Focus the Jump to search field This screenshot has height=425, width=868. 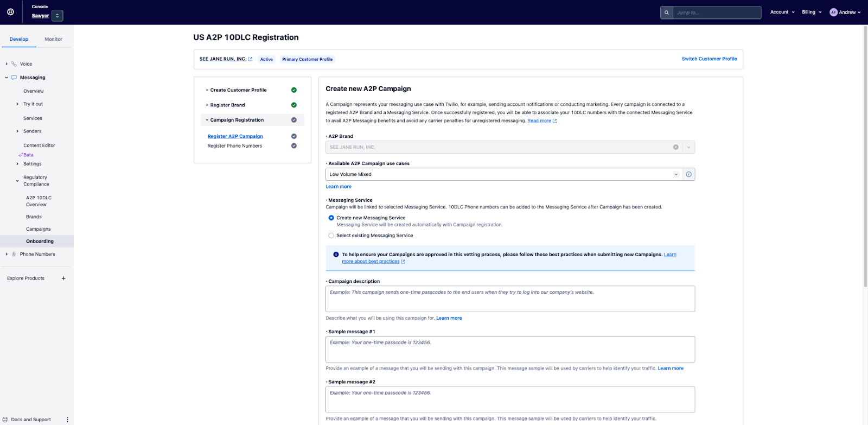pos(717,12)
